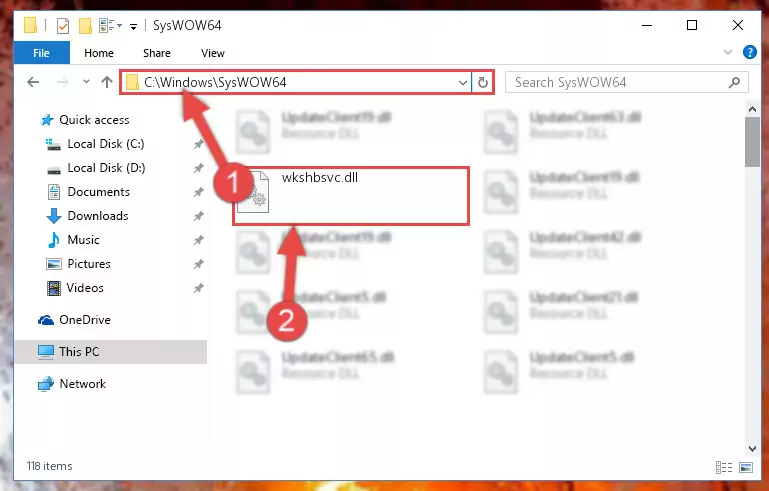Go back with the Back arrow
The width and height of the screenshot is (769, 491).
point(33,82)
